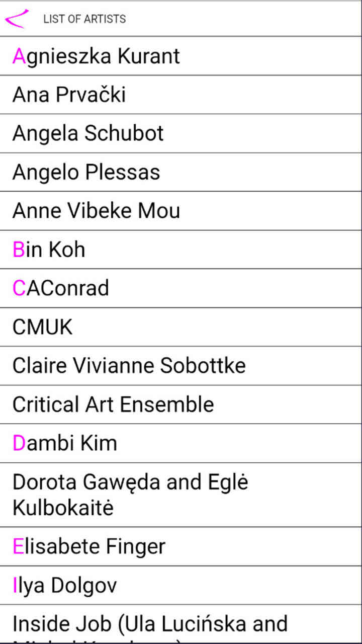Image resolution: width=362 pixels, height=644 pixels.
Task: Open Ilya Dolgov's artist entry
Action: click(65, 585)
